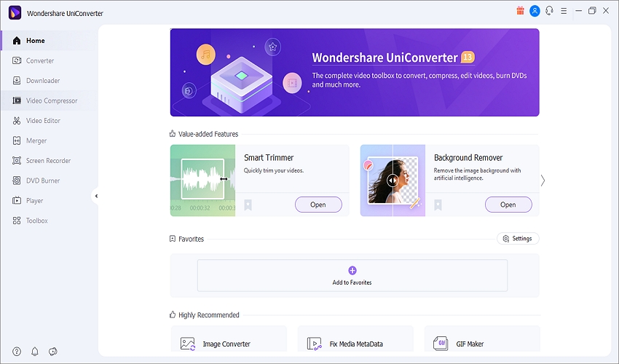Click the Smart Trimmer title text

(x=269, y=157)
